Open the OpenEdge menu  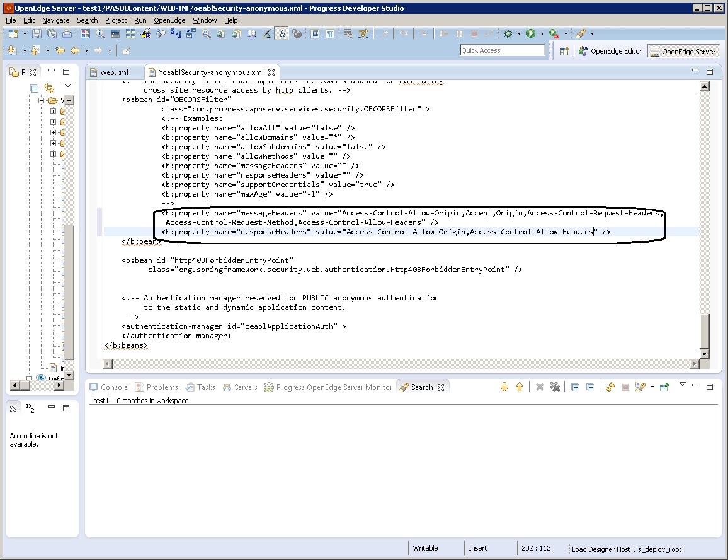click(x=169, y=20)
